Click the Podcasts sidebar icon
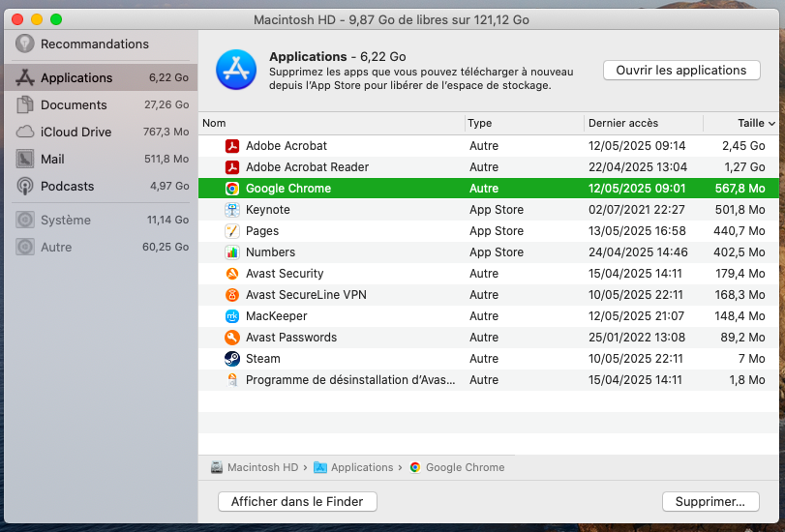Viewport: 785px width, 532px height. coord(24,186)
